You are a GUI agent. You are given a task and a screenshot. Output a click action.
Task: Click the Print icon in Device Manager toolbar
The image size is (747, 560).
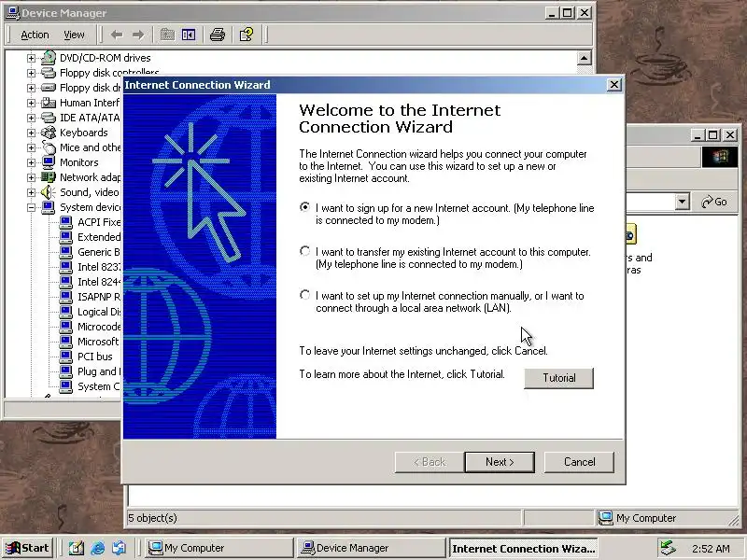218,35
